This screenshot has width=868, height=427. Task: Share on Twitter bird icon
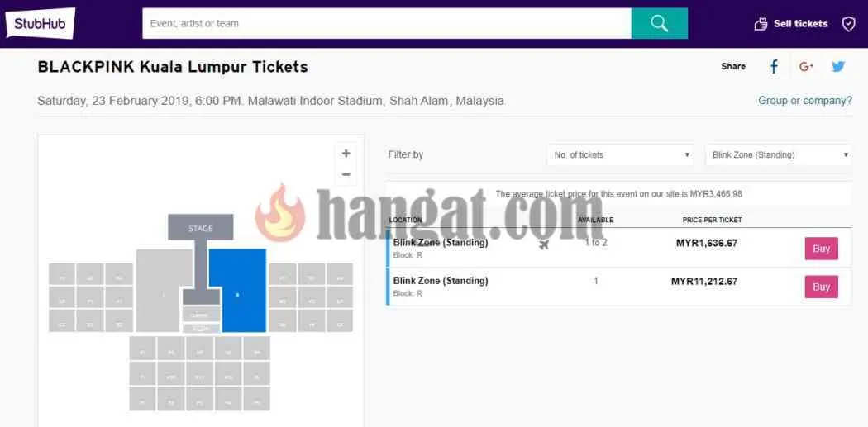[838, 67]
